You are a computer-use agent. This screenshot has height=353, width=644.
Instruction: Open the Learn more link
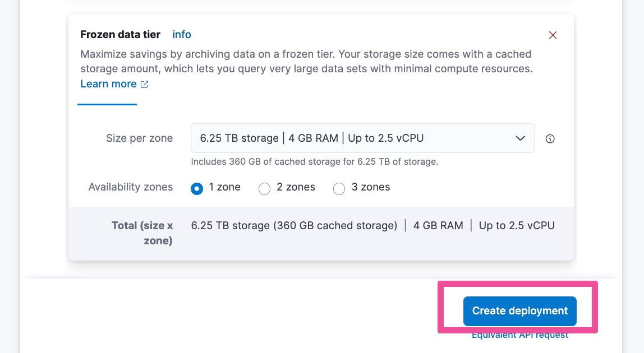point(108,83)
